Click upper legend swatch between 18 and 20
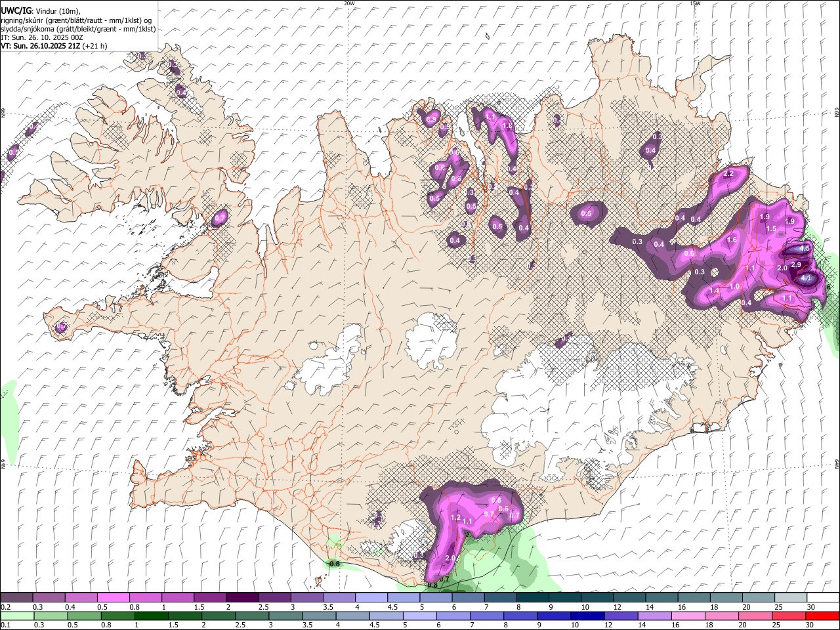The width and height of the screenshot is (840, 630). pos(726,598)
